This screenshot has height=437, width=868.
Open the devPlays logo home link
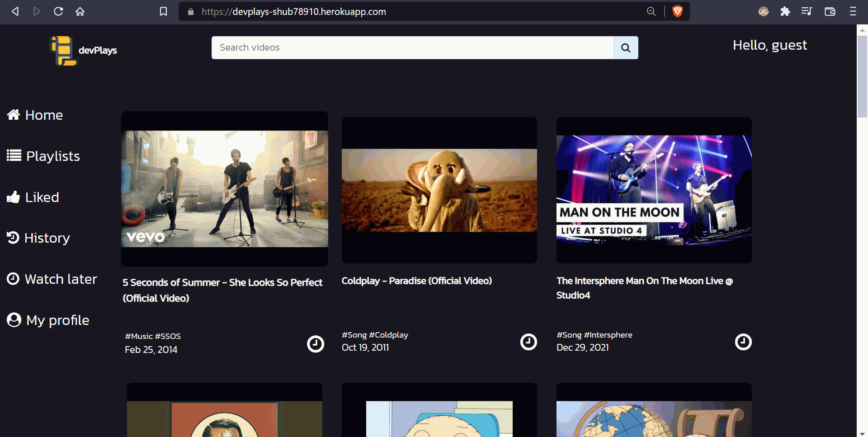tap(84, 51)
